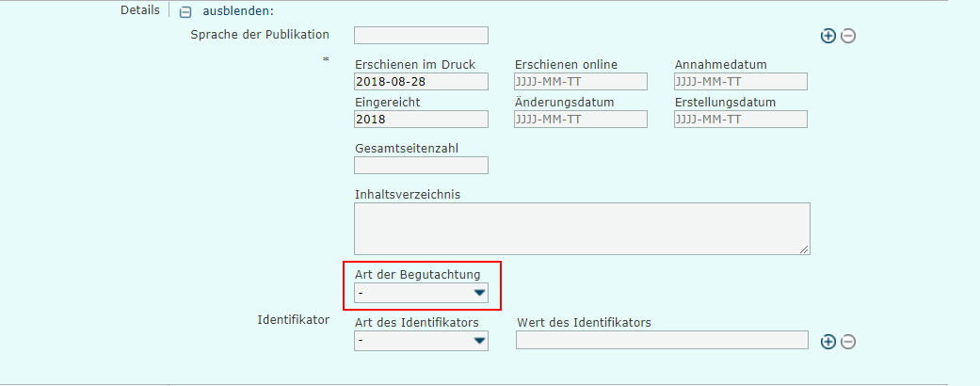980x386 pixels.
Task: Open the Art der Begutachtung dropdown
Action: (421, 294)
